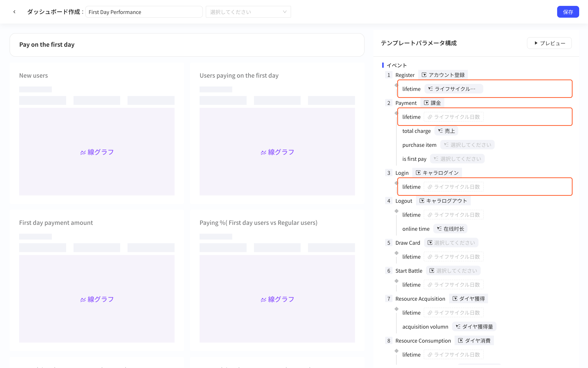
Task: Click the back arrow icon
Action: 14,12
